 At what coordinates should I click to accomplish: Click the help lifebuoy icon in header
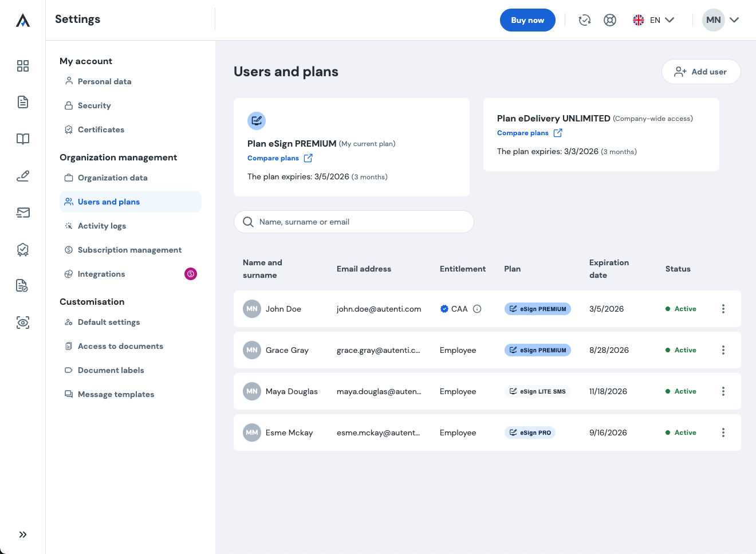click(610, 20)
